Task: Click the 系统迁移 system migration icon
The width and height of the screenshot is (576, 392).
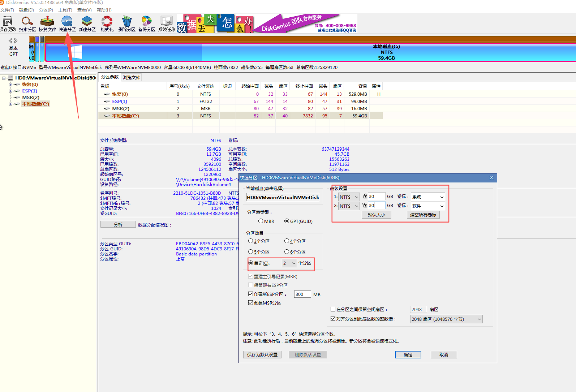Action: (167, 23)
